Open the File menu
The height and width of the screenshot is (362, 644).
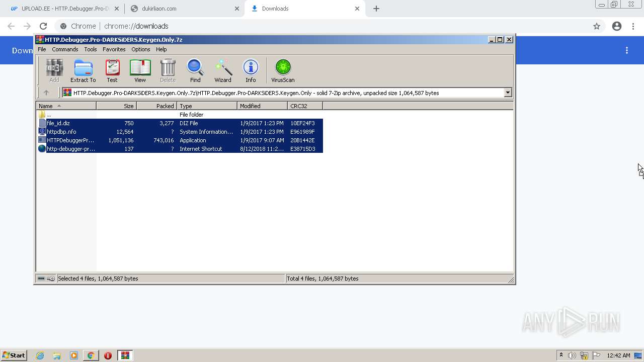click(x=42, y=49)
